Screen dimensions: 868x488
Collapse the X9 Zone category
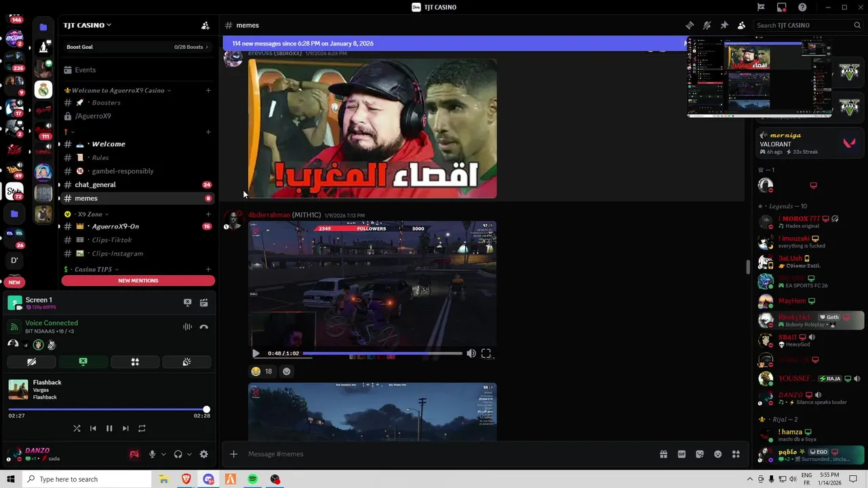pyautogui.click(x=86, y=214)
